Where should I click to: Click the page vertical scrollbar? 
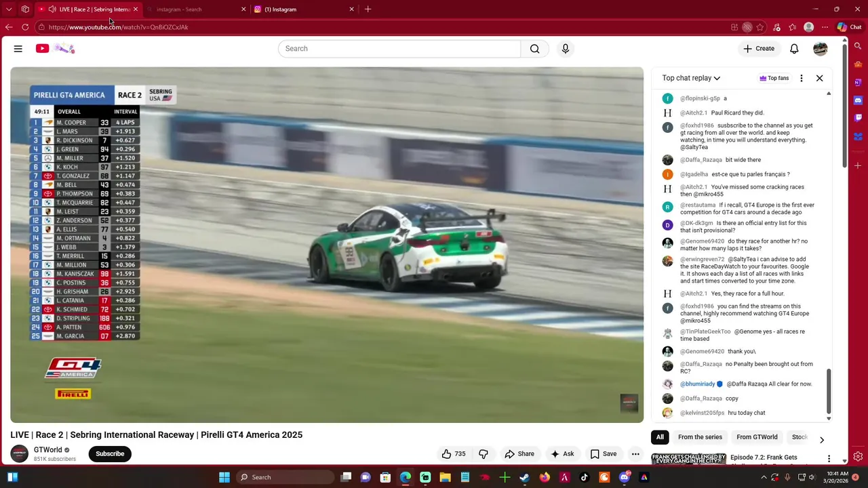tap(844, 106)
